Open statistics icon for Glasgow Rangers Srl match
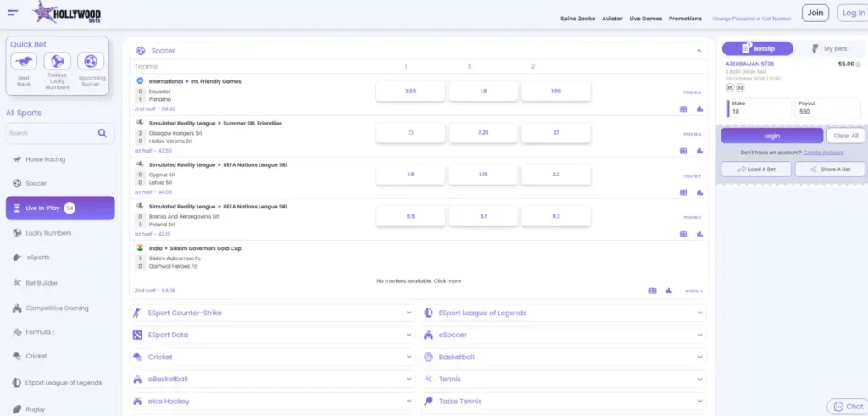This screenshot has height=416, width=868. click(699, 151)
